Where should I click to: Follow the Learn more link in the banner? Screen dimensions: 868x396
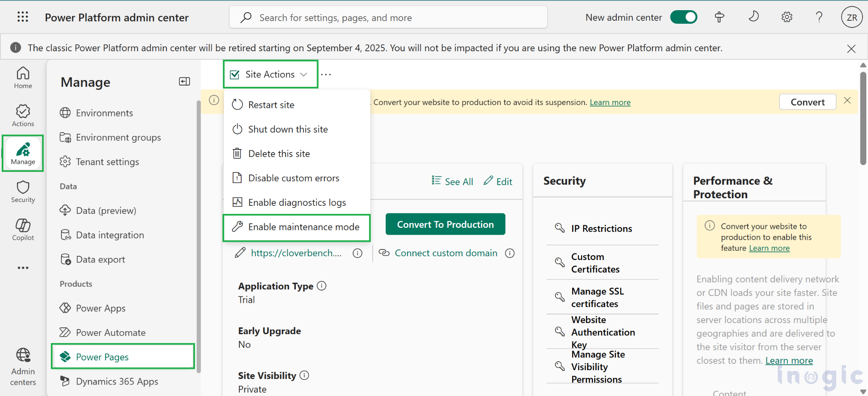[x=610, y=102]
